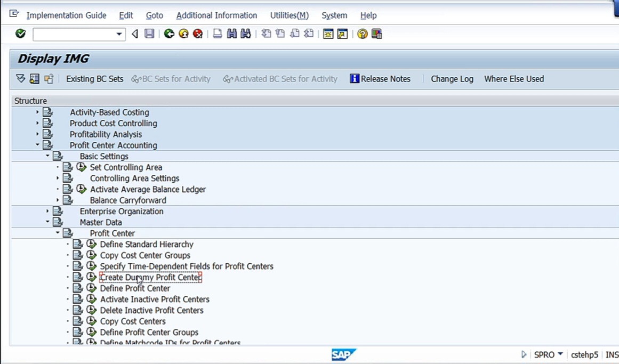The image size is (619, 364).
Task: Open Customize Local Layout icon
Action: click(x=376, y=34)
